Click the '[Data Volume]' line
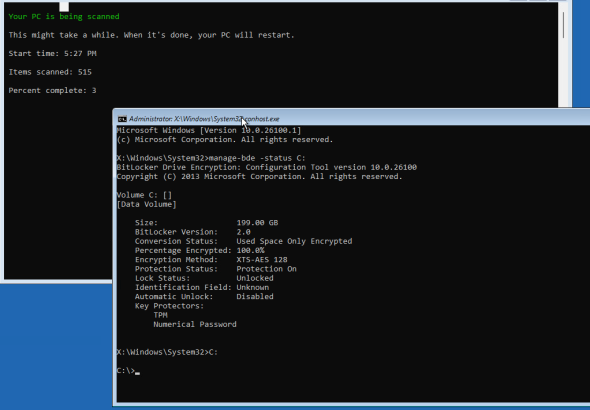 click(x=146, y=204)
